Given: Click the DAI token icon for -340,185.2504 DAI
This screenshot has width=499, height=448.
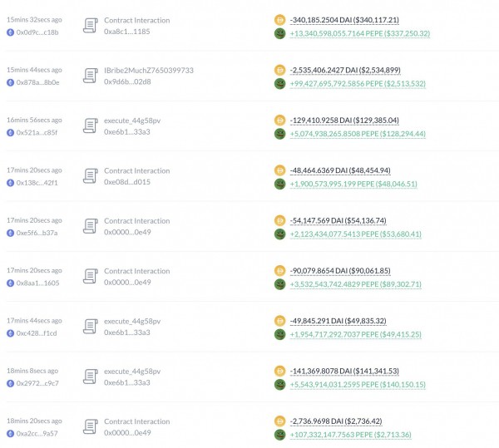Looking at the screenshot, I should tap(280, 18).
